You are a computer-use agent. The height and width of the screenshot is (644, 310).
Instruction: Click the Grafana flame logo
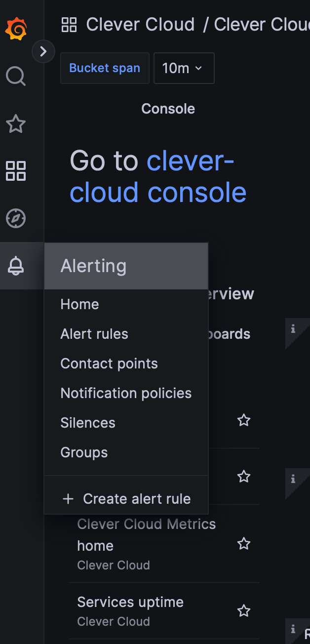16,28
